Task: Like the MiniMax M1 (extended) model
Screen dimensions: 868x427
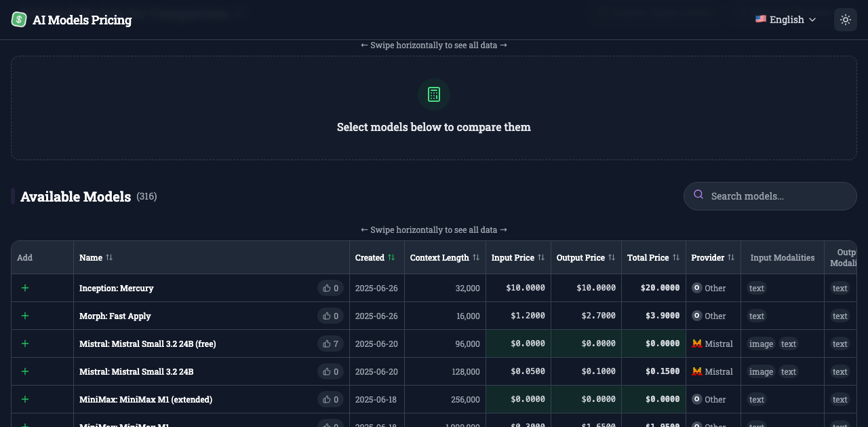Action: click(330, 399)
